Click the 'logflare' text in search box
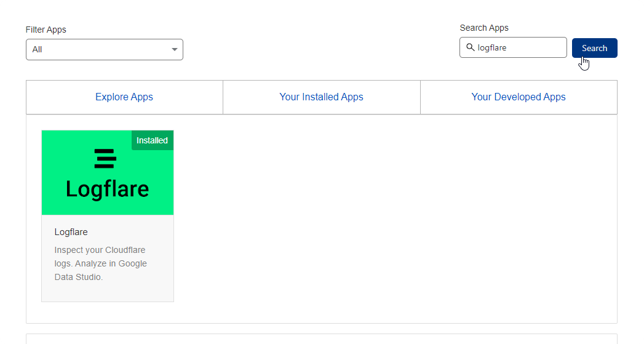Image resolution: width=644 pixels, height=344 pixels. click(492, 47)
